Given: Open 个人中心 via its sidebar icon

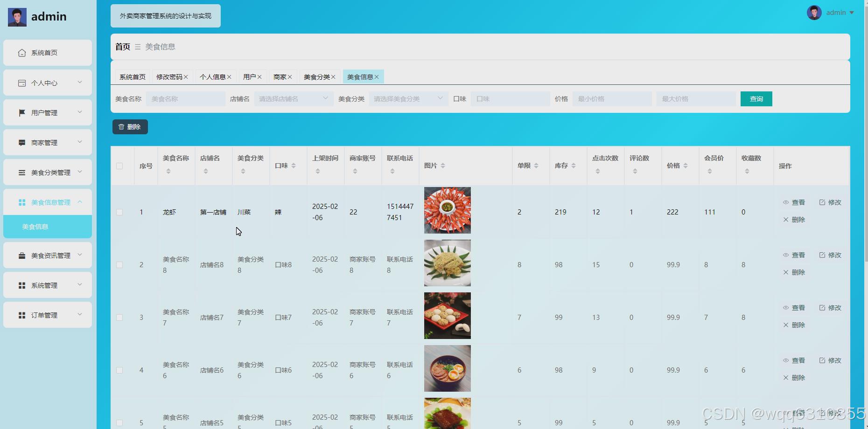Looking at the screenshot, I should pyautogui.click(x=21, y=83).
